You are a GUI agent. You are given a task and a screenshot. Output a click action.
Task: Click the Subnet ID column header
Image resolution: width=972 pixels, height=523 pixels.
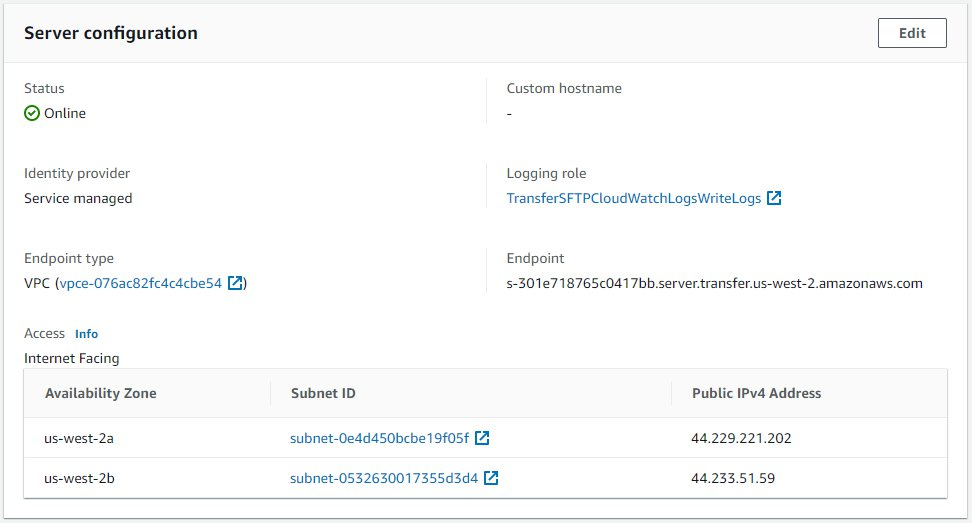tap(323, 393)
